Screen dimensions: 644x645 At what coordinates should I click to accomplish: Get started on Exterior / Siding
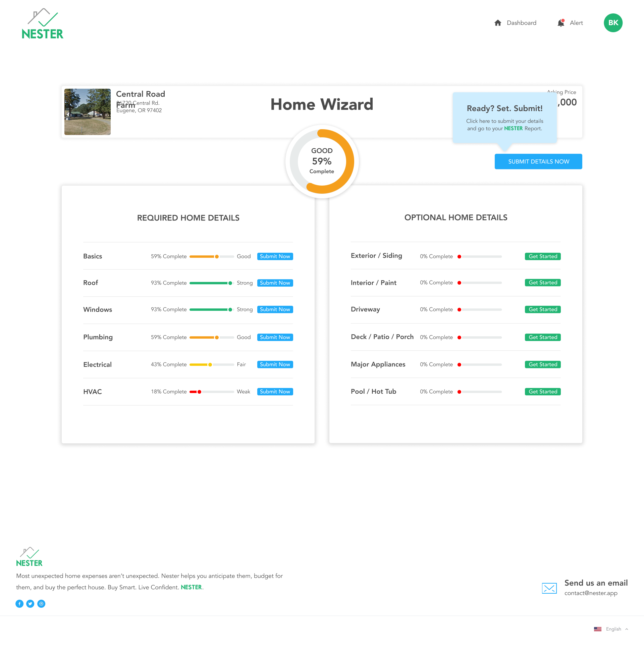coord(543,256)
